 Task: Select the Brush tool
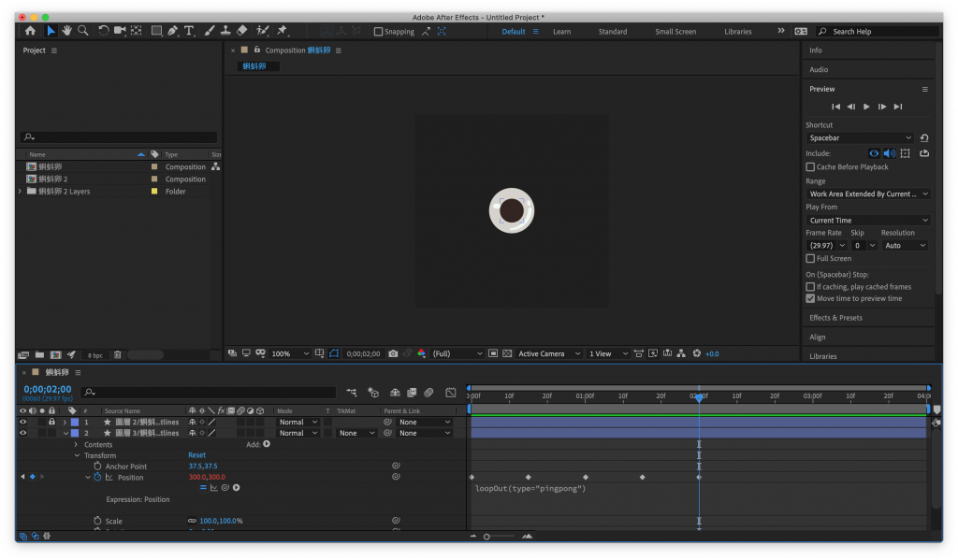click(x=210, y=31)
